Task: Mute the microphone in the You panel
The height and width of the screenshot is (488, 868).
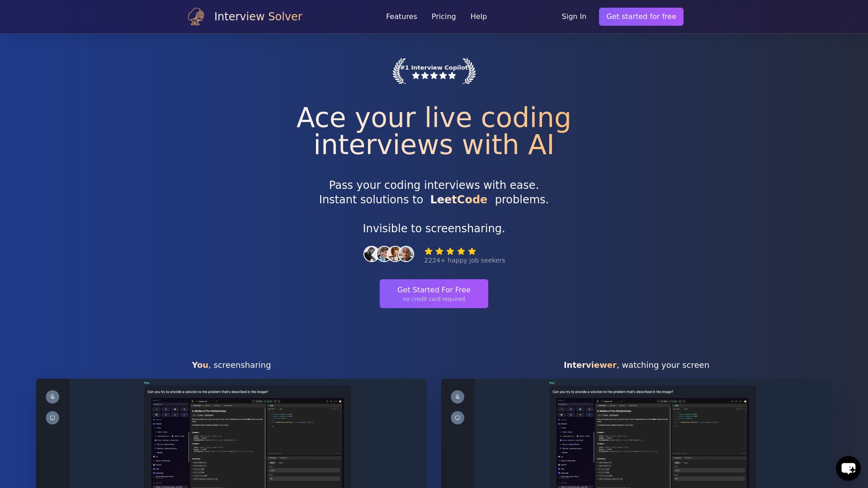Action: 52,397
